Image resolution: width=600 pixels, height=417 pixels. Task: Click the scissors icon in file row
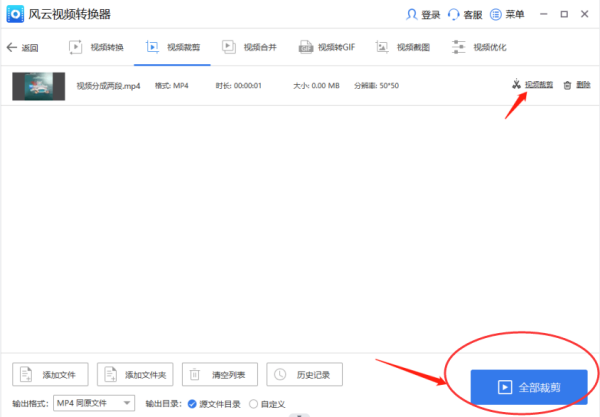click(x=517, y=84)
